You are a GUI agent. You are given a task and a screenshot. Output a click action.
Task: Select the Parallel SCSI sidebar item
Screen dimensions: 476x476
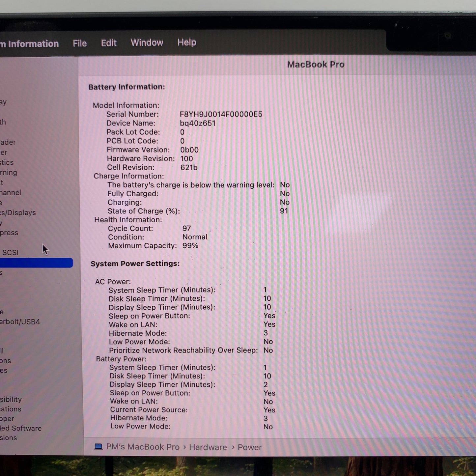point(10,253)
